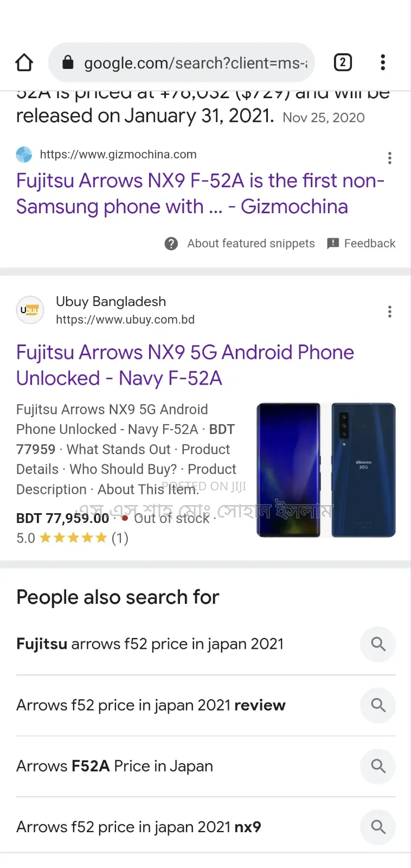The width and height of the screenshot is (411, 868).
Task: Tap the lock icon in address bar
Action: click(x=68, y=62)
